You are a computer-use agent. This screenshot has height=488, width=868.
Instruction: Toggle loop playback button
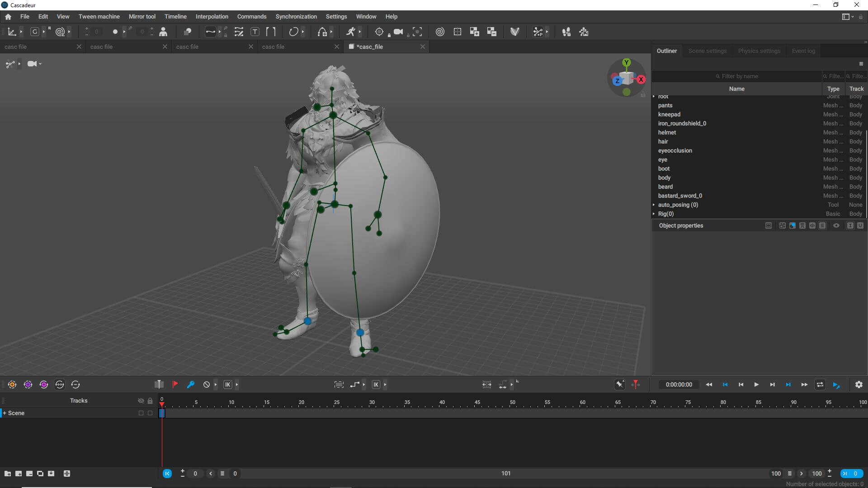click(820, 385)
